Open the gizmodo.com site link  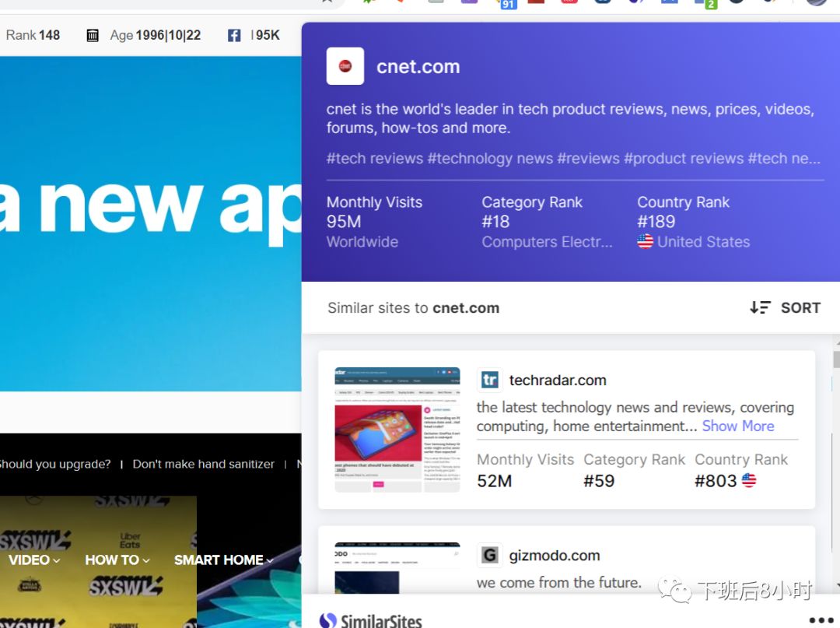(555, 556)
